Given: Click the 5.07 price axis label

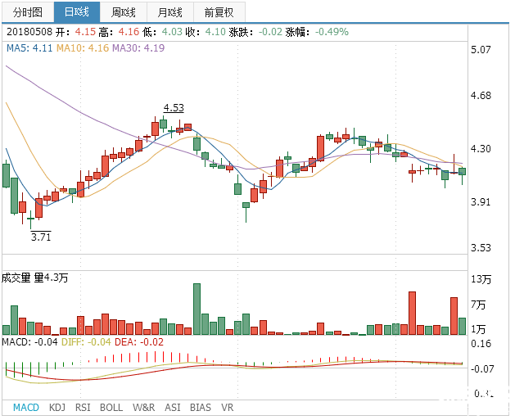Looking at the screenshot, I should [x=481, y=50].
